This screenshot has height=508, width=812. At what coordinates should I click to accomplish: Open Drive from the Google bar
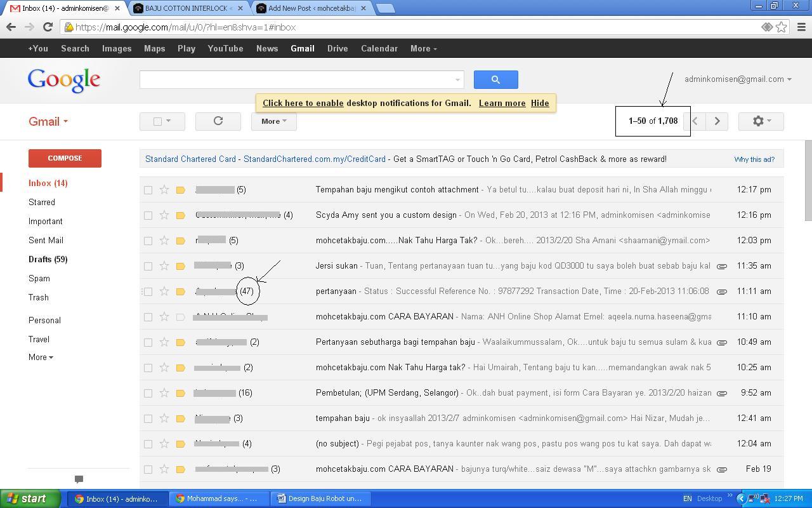[337, 48]
